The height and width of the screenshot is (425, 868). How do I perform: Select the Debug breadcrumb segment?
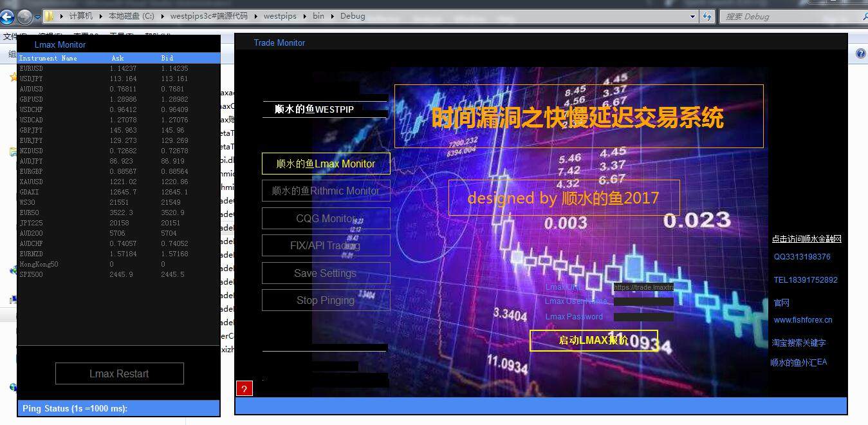(x=353, y=16)
